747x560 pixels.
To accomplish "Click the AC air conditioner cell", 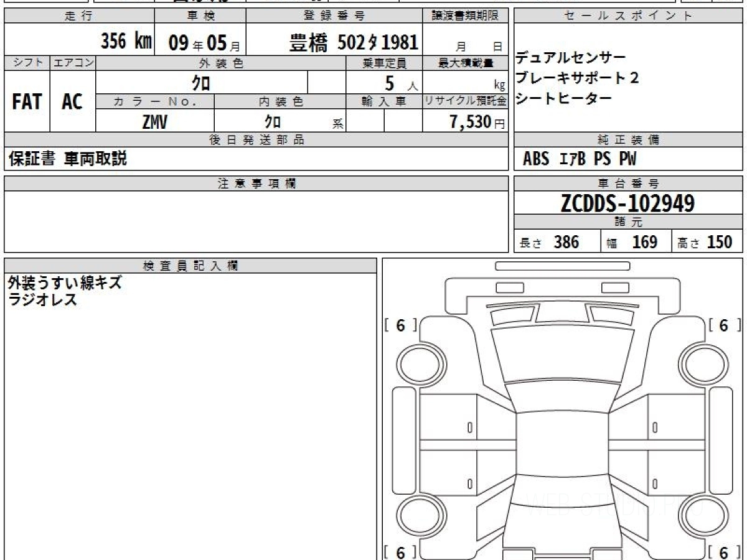I will pyautogui.click(x=72, y=102).
